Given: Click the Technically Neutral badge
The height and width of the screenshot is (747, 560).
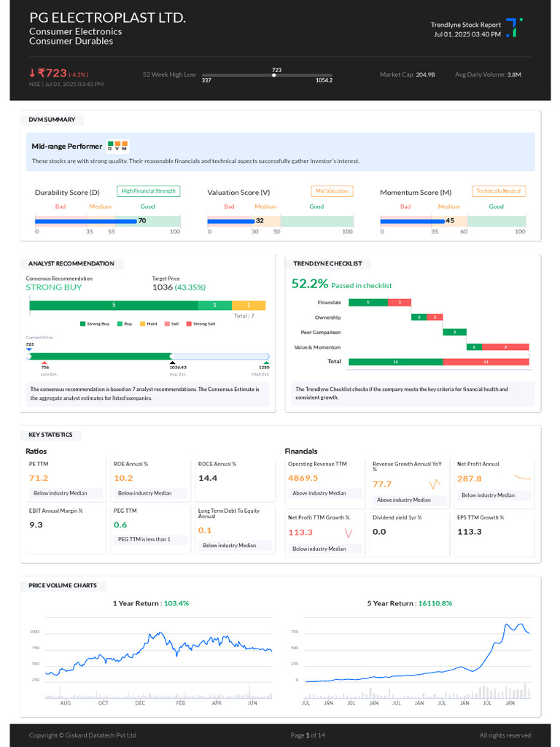Looking at the screenshot, I should 499,191.
